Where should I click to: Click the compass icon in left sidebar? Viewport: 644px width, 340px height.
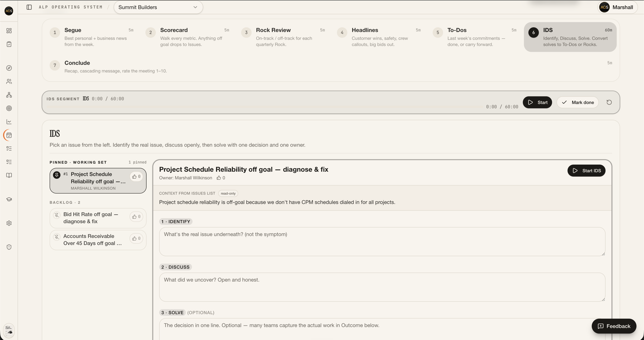tap(9, 68)
